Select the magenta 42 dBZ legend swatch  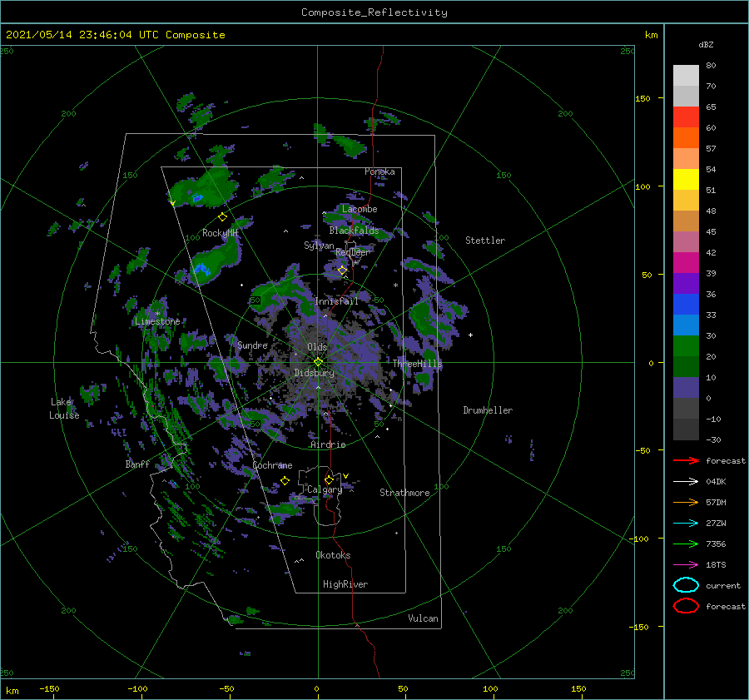686,262
